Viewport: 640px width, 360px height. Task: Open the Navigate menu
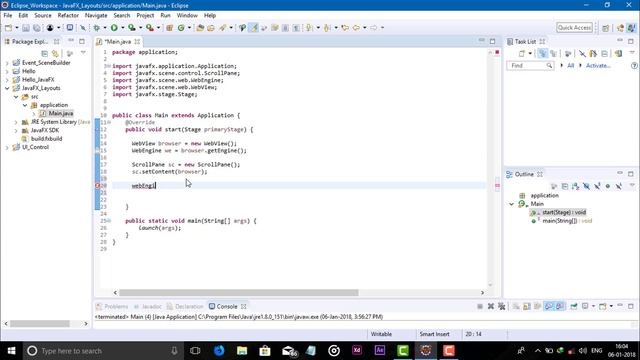point(96,16)
